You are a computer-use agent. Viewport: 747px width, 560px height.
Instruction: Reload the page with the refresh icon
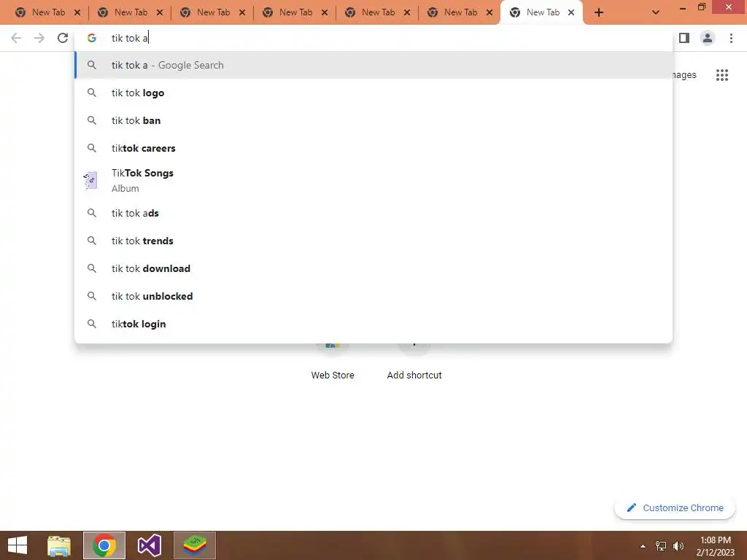(63, 38)
